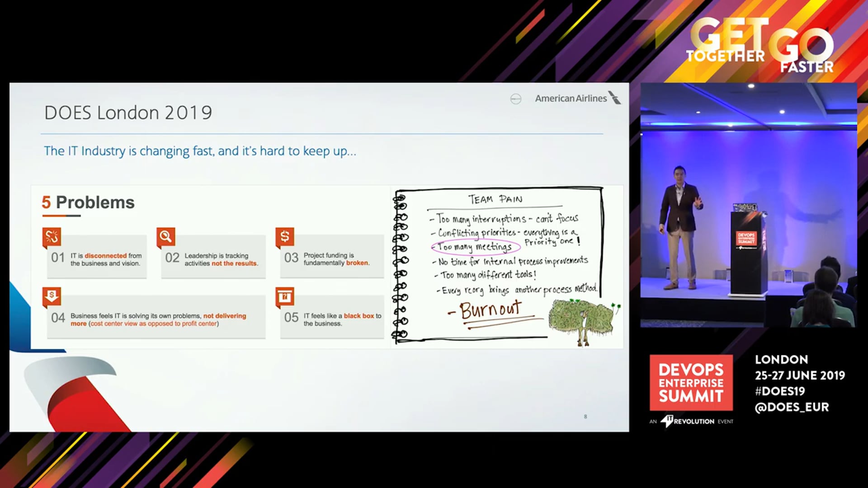Click the '5 Problems' heading
Viewport: 868px width, 488px height.
pos(88,202)
